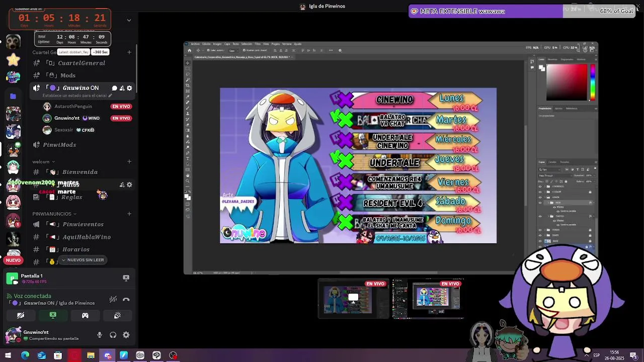Open the Pinwieventos announcement channel
The width and height of the screenshot is (644, 362).
(83, 224)
